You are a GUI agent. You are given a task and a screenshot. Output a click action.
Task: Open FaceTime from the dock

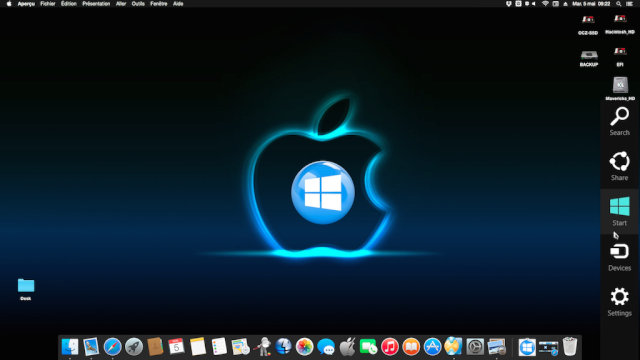click(x=368, y=347)
